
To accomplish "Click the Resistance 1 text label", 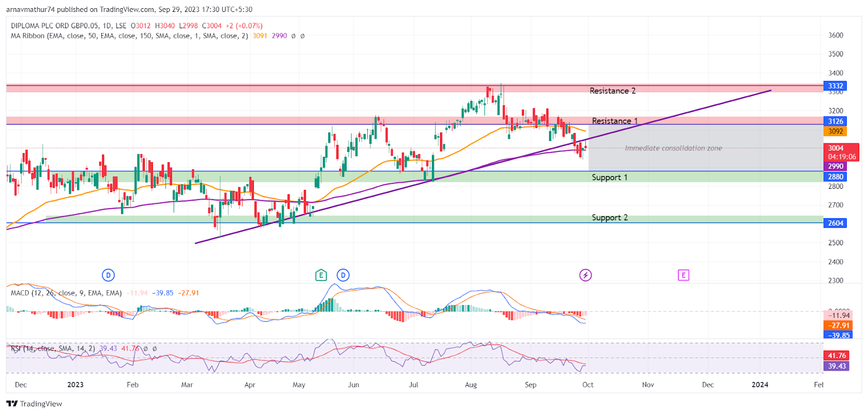I will tap(615, 121).
